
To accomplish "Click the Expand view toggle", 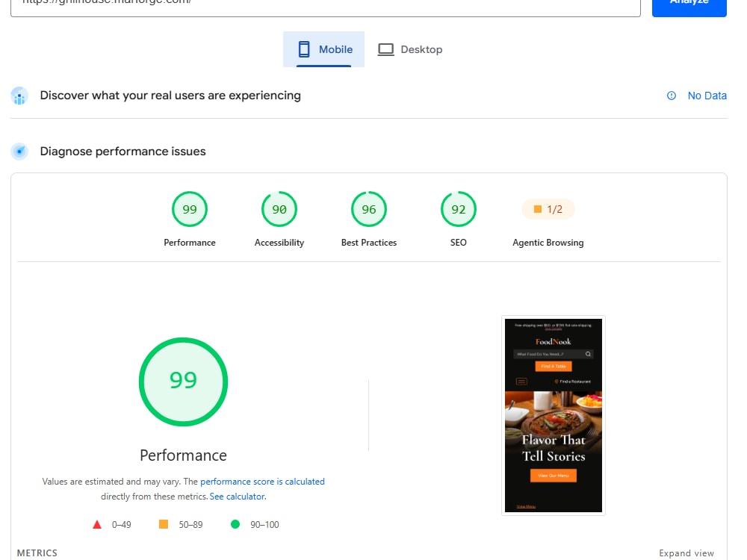I will [x=686, y=553].
